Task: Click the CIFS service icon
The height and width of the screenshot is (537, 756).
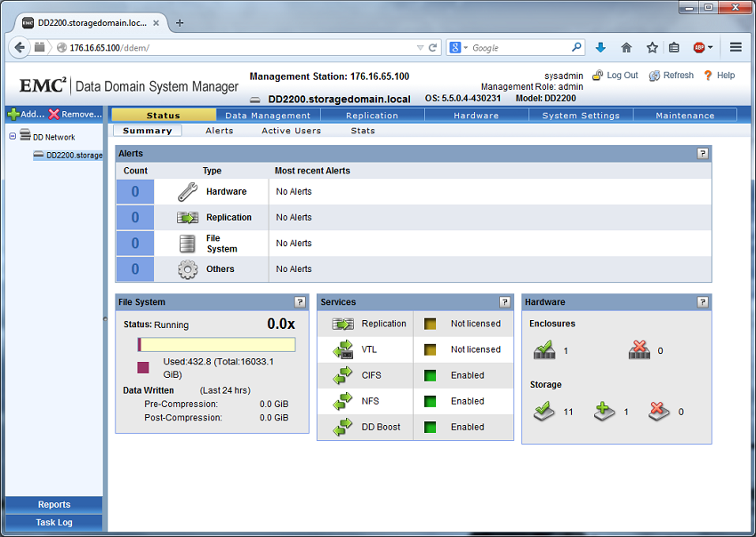Action: (342, 375)
